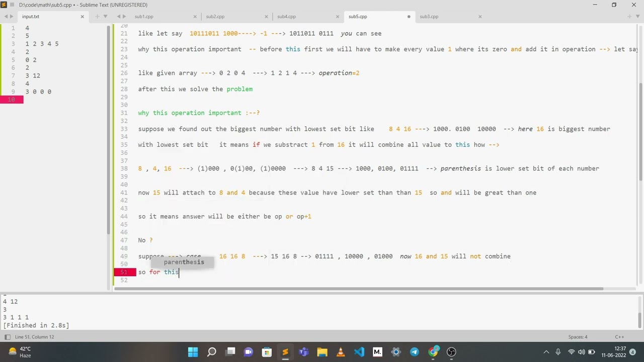Click line number 51 in gutter

tap(124, 272)
